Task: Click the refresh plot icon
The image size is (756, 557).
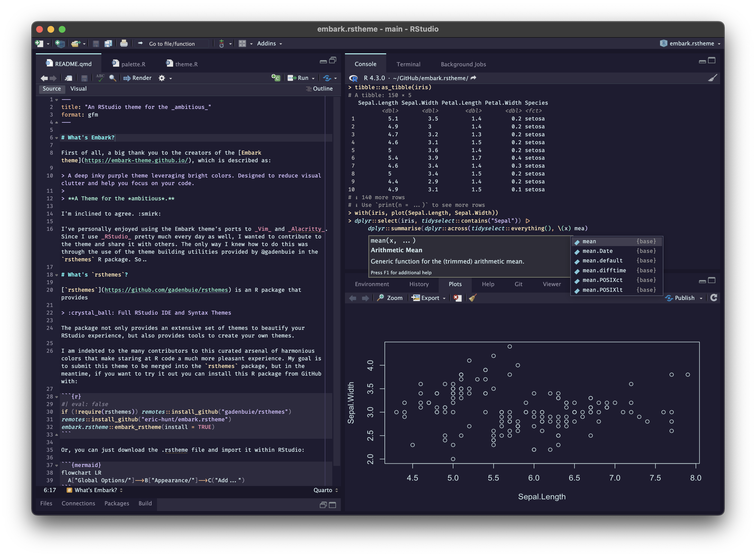Action: pos(713,297)
